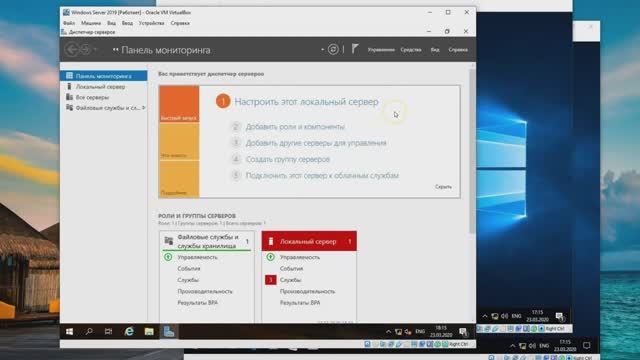Open VirtualBox Машина menu
The image size is (640, 360).
pos(91,23)
